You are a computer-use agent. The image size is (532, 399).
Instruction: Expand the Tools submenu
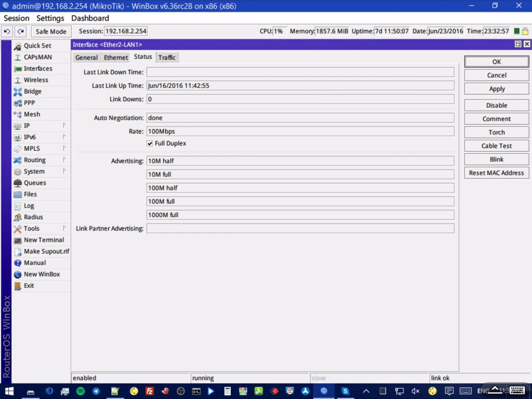pos(64,228)
